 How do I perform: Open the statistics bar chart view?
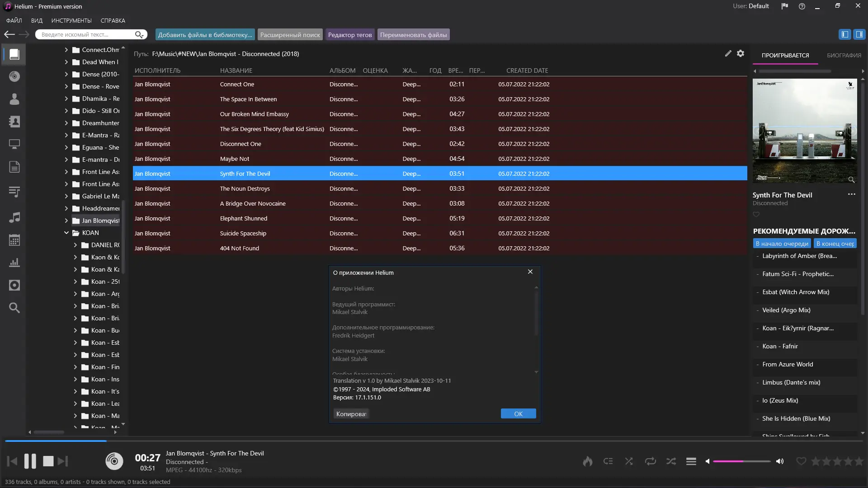coord(14,263)
